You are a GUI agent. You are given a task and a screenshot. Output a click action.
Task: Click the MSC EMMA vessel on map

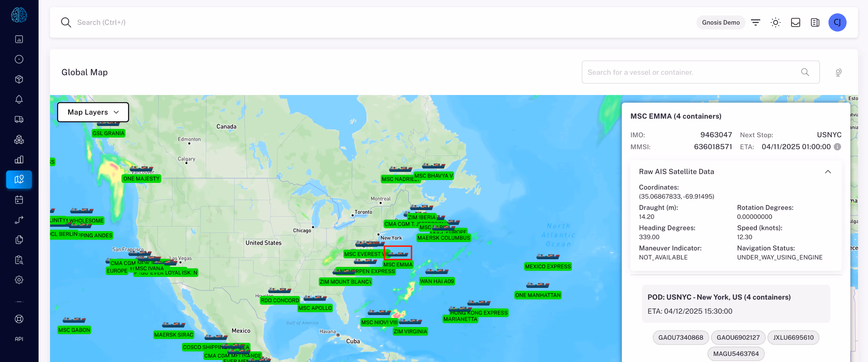pyautogui.click(x=398, y=253)
